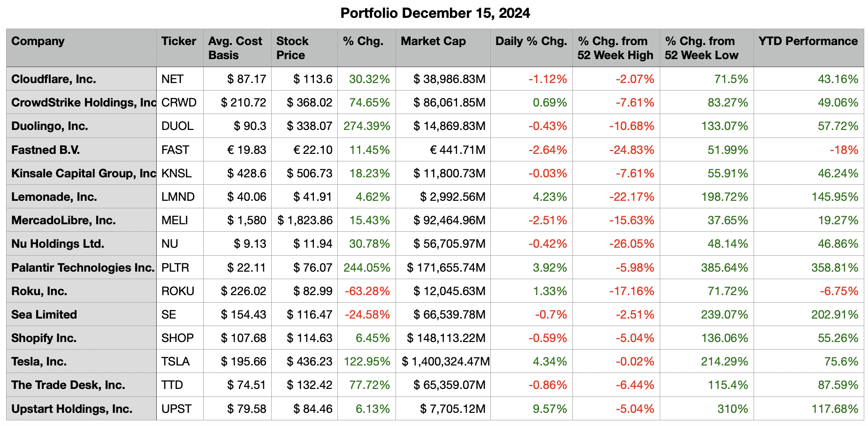Select Nu Holdings' -26.05% 52-week high cell
Screen dimensions: 868x426
point(632,243)
